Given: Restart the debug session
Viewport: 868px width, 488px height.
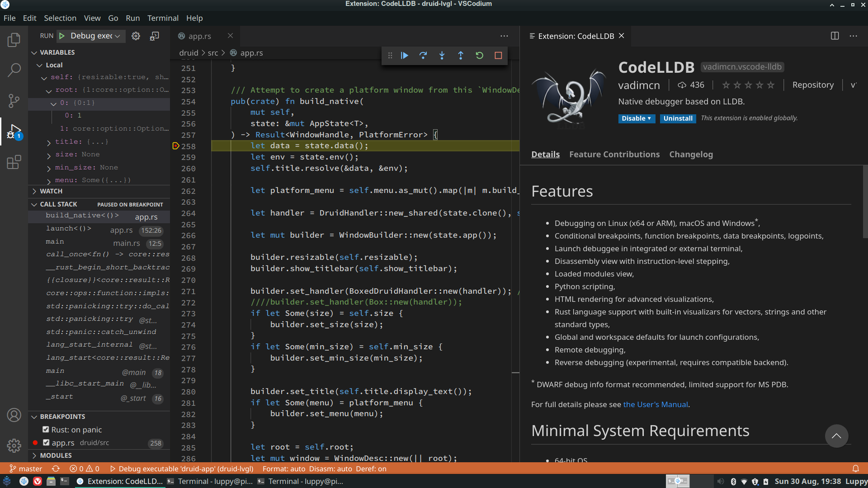Looking at the screenshot, I should (480, 55).
